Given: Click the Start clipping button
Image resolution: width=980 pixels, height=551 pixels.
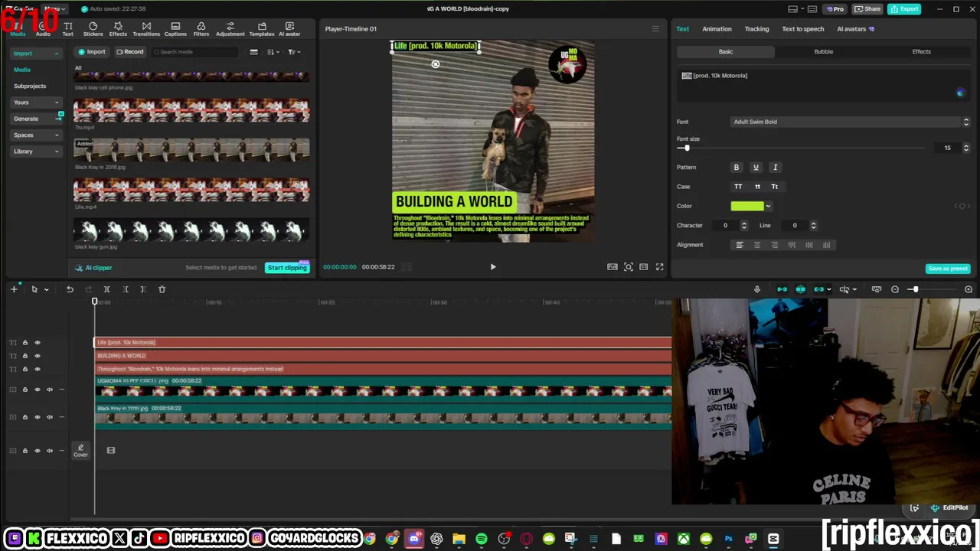Looking at the screenshot, I should tap(287, 268).
